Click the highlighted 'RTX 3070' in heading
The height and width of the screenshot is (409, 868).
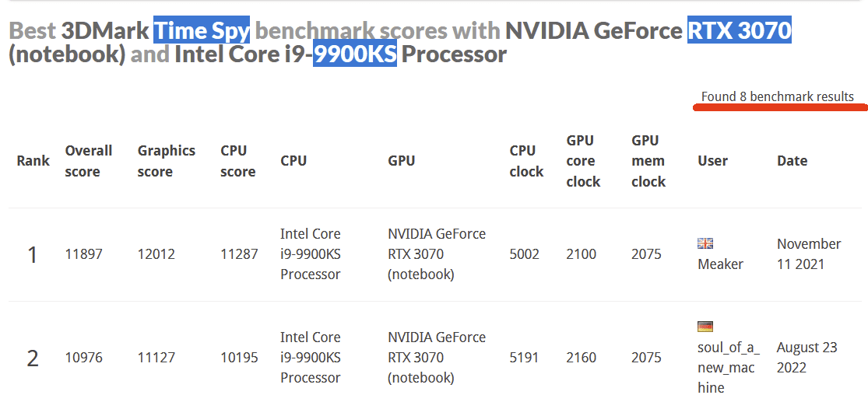[x=739, y=31]
